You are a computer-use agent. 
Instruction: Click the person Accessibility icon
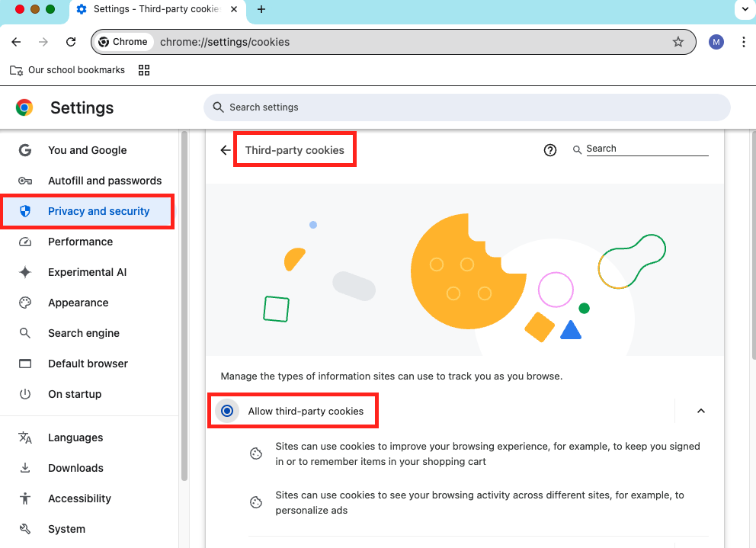[25, 498]
